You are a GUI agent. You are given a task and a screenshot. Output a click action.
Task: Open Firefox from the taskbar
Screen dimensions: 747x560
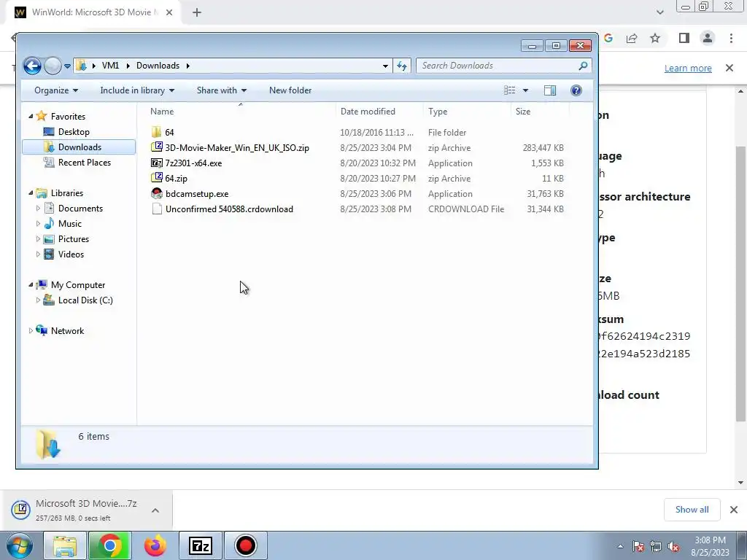[155, 545]
